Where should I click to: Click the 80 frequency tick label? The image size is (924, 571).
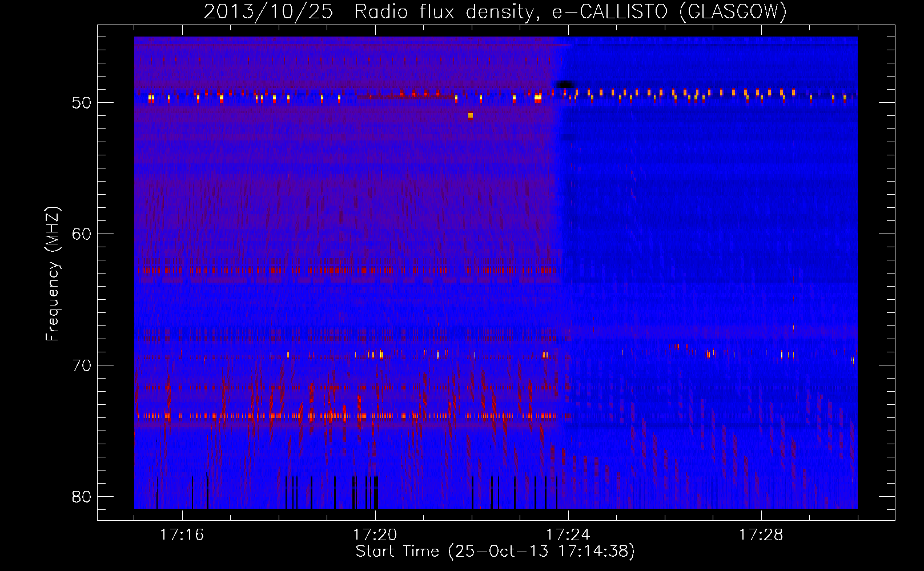(x=82, y=497)
